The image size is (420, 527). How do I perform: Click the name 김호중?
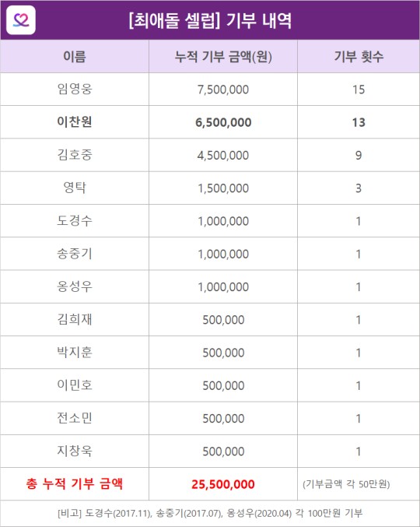pos(75,155)
